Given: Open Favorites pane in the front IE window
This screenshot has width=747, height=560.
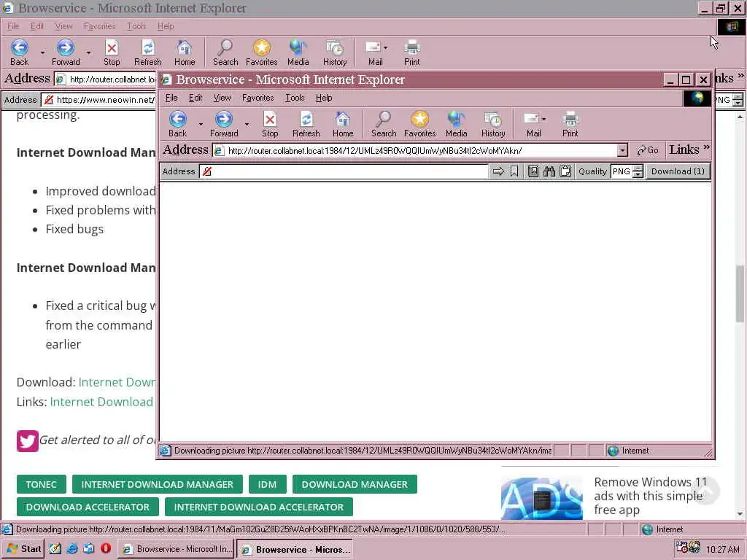Looking at the screenshot, I should tap(419, 124).
